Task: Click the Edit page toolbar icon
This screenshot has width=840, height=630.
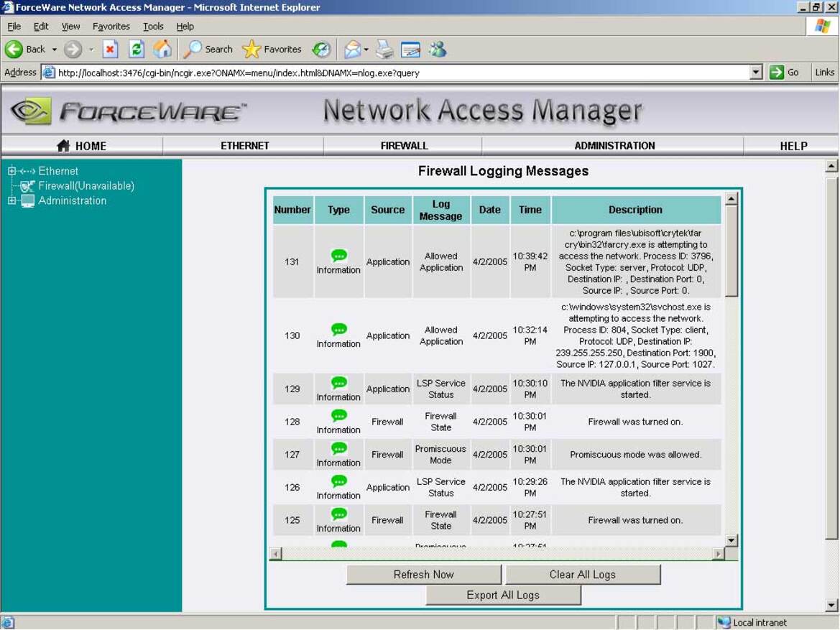Action: [410, 50]
